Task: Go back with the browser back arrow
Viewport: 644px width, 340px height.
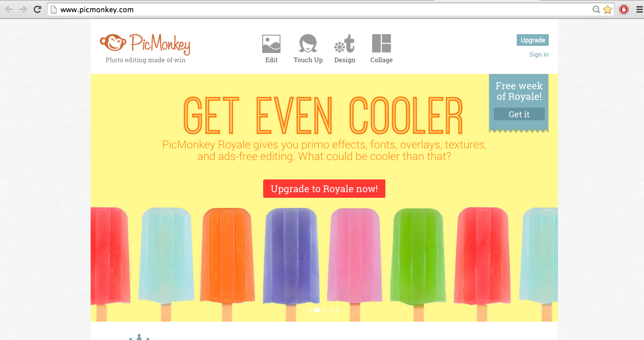Action: pos(9,9)
